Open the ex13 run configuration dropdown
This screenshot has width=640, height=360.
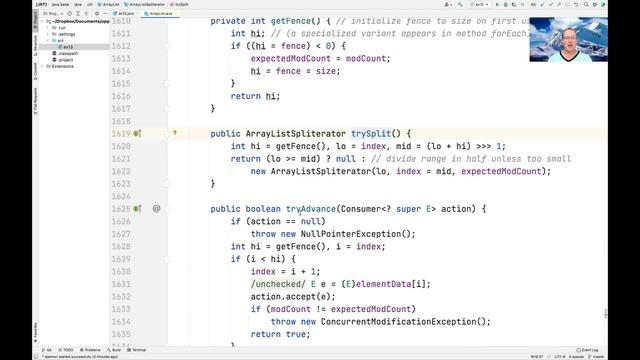(x=480, y=4)
